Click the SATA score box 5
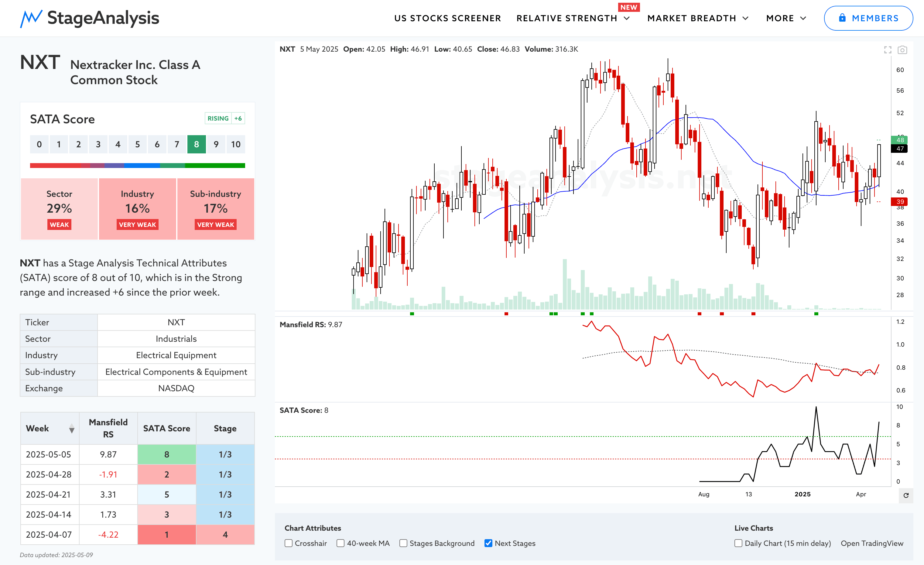This screenshot has width=924, height=565. (x=138, y=144)
